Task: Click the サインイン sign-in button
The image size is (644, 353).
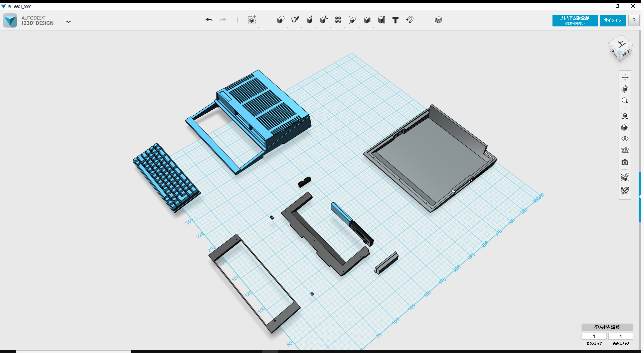Action: 613,20
